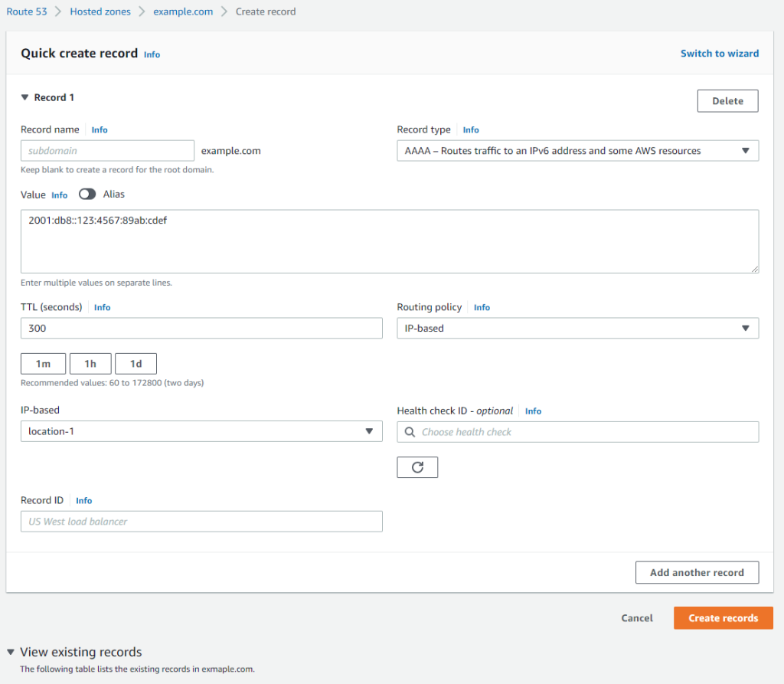Open the Hosted zones breadcrumb
Screen dimensions: 784x684
point(100,11)
